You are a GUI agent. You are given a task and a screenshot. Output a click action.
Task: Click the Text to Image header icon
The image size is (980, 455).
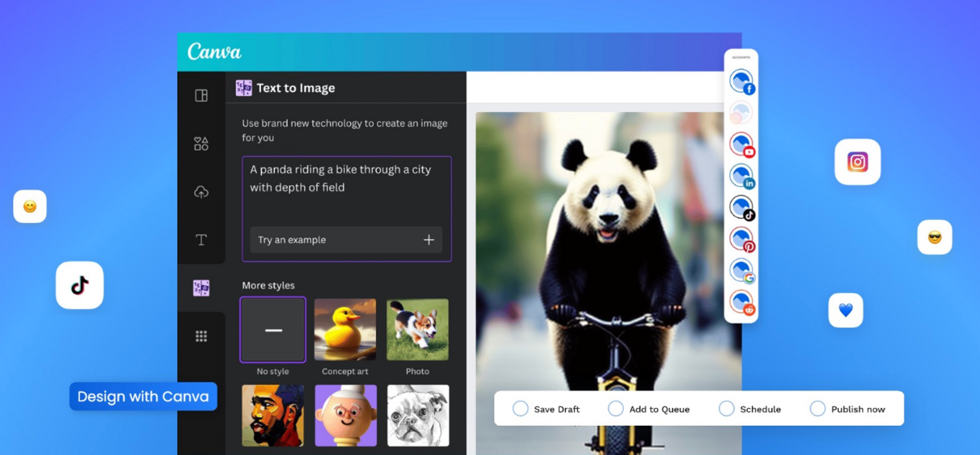pyautogui.click(x=243, y=88)
